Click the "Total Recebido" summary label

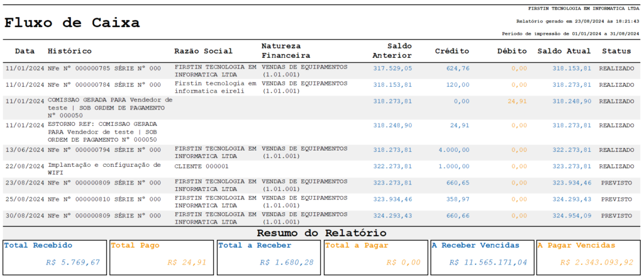pyautogui.click(x=38, y=246)
